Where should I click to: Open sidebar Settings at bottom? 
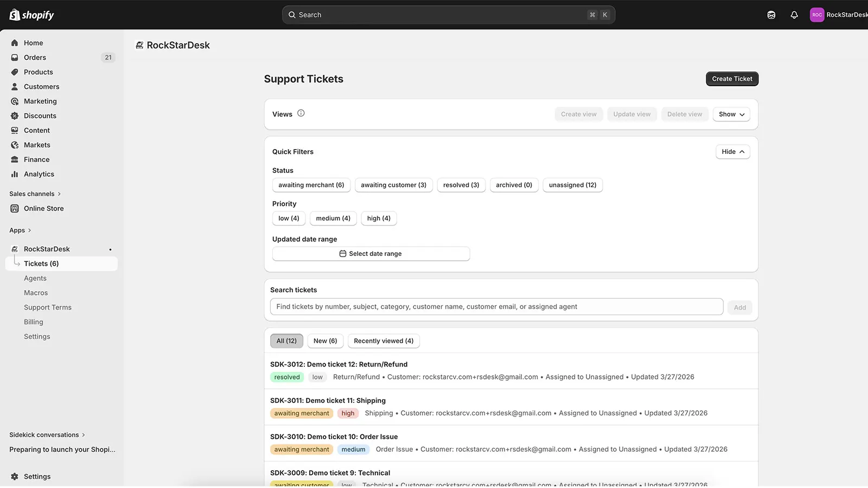pyautogui.click(x=37, y=477)
